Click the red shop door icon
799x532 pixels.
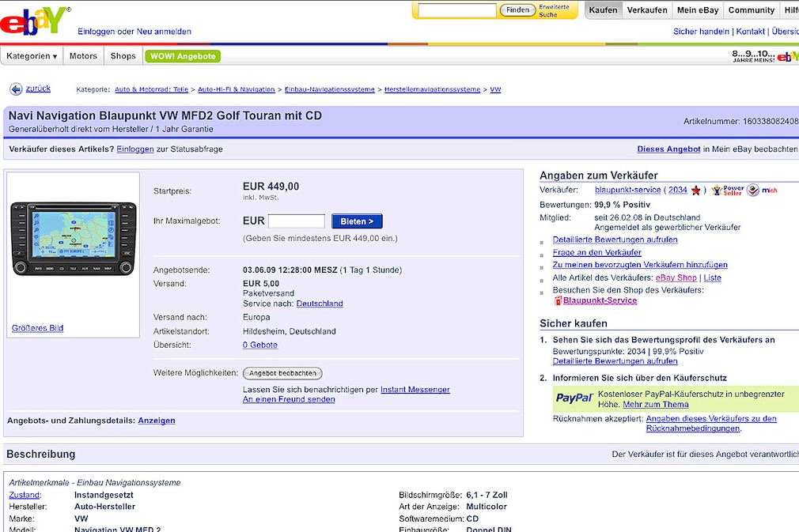pos(558,301)
